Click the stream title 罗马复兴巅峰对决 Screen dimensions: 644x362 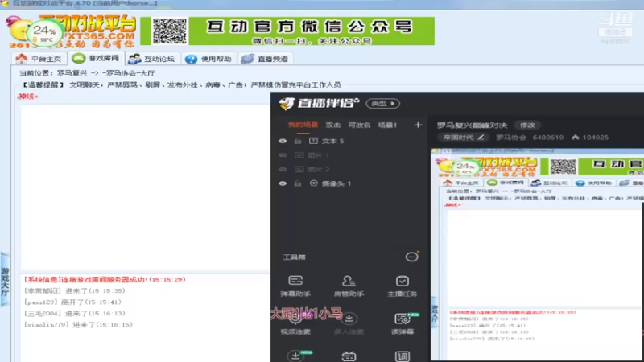(473, 125)
